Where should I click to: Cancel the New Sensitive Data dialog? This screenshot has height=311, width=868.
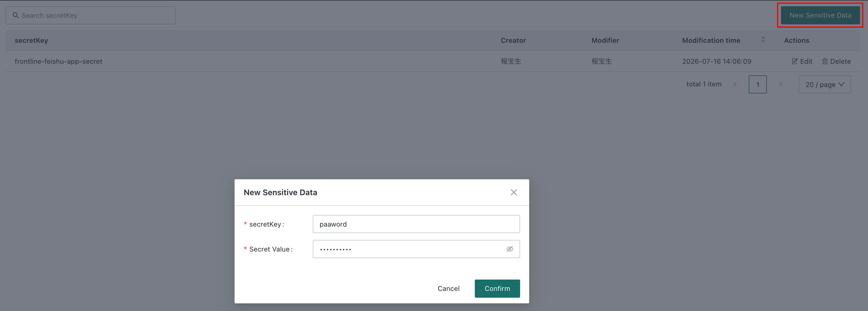pyautogui.click(x=448, y=288)
